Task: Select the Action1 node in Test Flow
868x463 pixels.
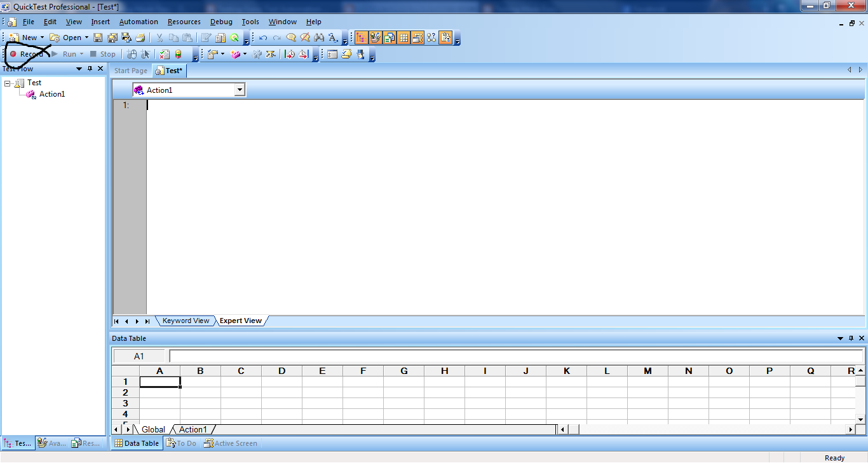Action: point(51,94)
